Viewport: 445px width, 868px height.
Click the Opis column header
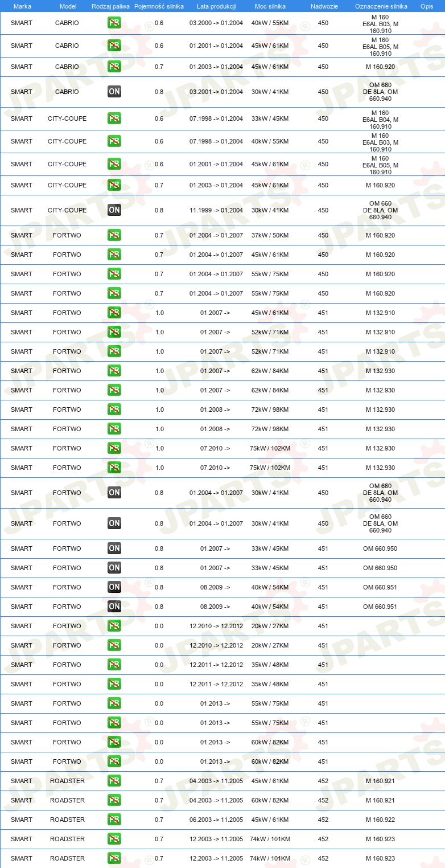[x=427, y=6]
